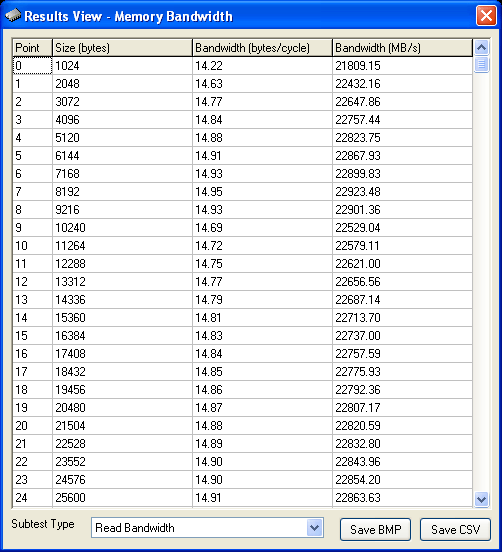Viewport: 502px width, 552px height.
Task: Select the cell showing 14.69
Action: point(262,228)
